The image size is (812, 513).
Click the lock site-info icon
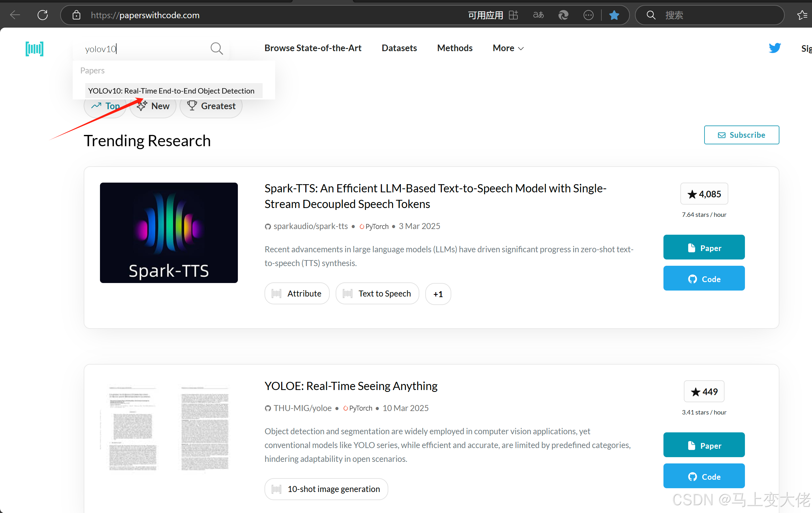[x=76, y=15]
